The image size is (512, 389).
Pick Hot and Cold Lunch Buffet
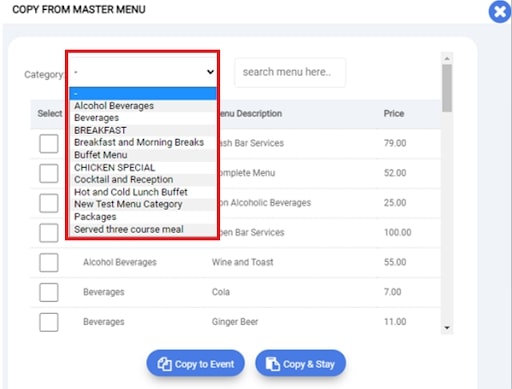pos(143,192)
